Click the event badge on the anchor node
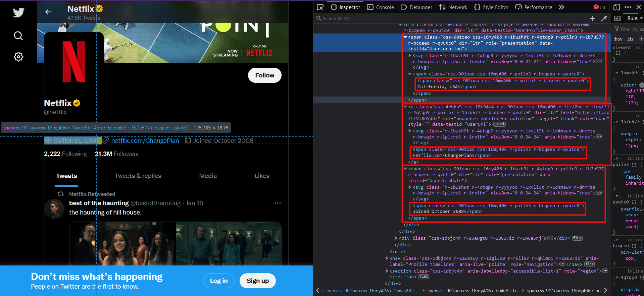The height and width of the screenshot is (296, 644). click(499, 124)
